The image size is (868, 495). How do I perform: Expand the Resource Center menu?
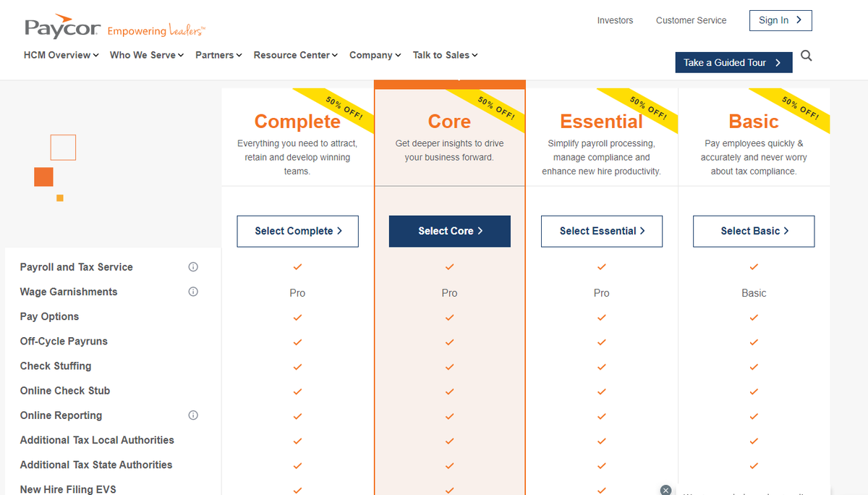pyautogui.click(x=296, y=55)
